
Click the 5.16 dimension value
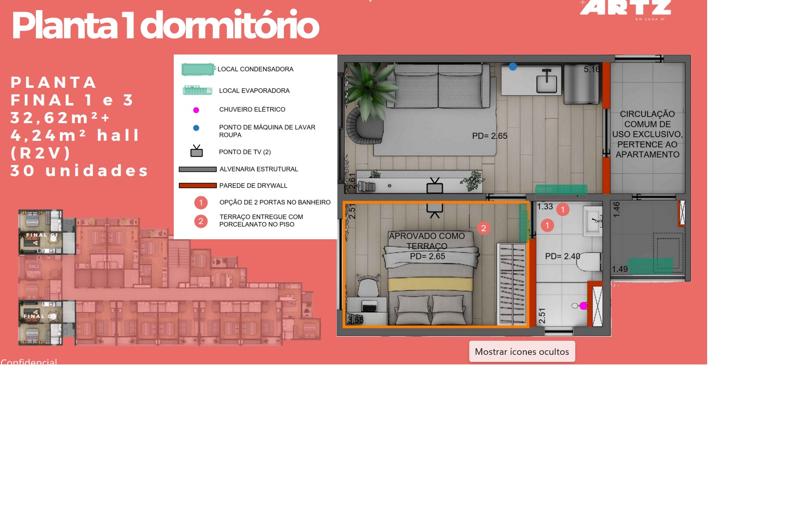592,69
